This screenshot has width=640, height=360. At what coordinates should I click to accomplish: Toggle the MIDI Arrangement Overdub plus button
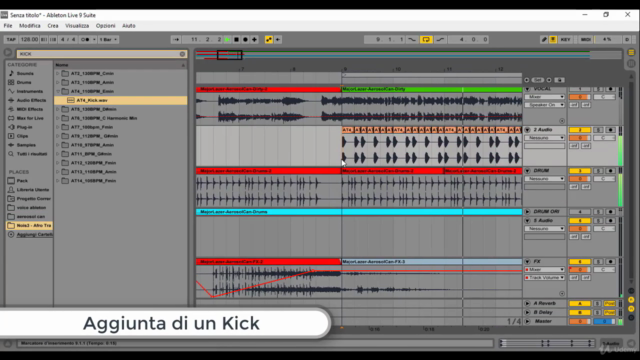coord(254,40)
